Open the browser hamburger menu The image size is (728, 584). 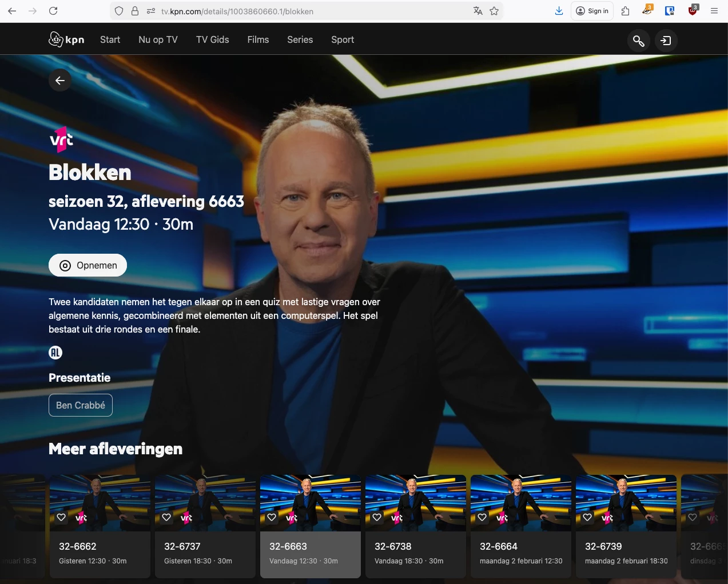(x=714, y=11)
